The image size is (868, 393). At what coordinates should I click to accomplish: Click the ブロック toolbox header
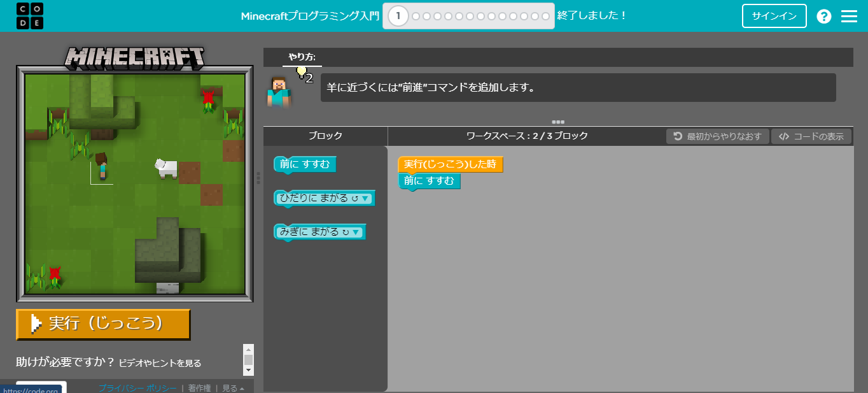tap(325, 136)
